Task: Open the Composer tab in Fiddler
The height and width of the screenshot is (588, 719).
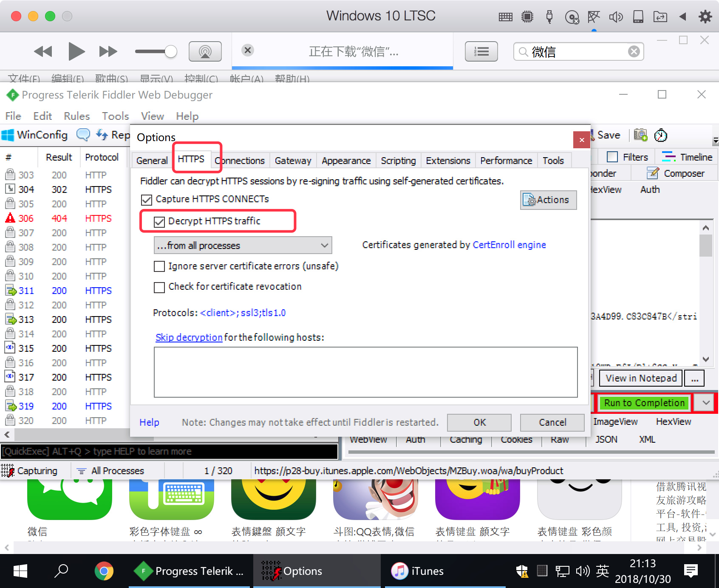Action: 676,173
